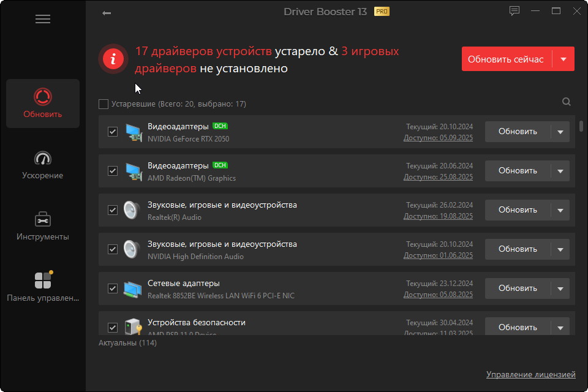Open Доступно: 05.09.2025 link
This screenshot has height=392, width=588.
click(x=438, y=138)
